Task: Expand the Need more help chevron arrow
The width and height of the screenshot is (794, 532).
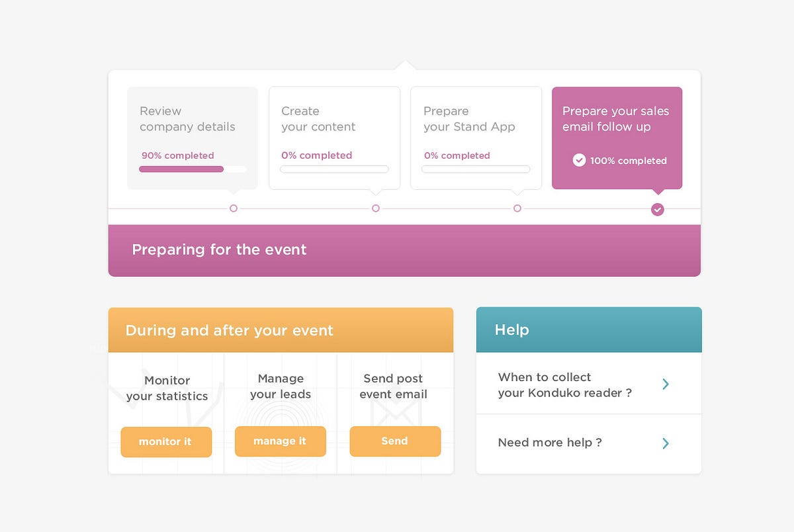Action: (666, 443)
